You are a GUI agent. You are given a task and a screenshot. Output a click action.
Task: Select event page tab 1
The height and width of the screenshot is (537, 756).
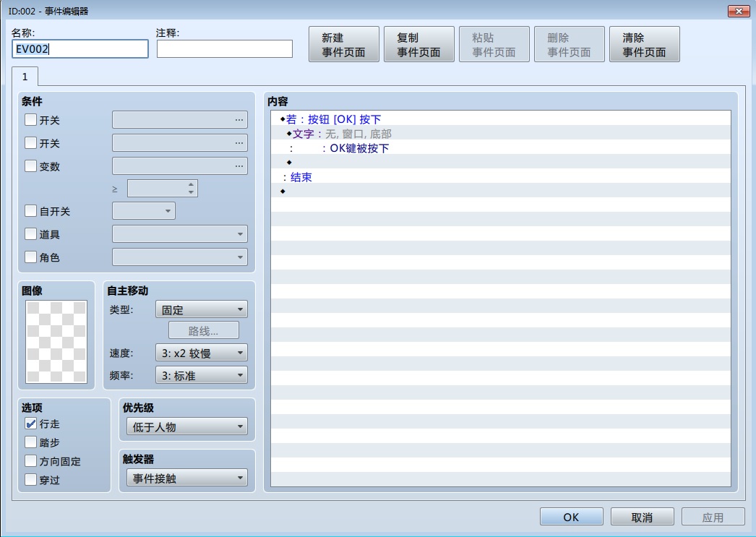[25, 77]
